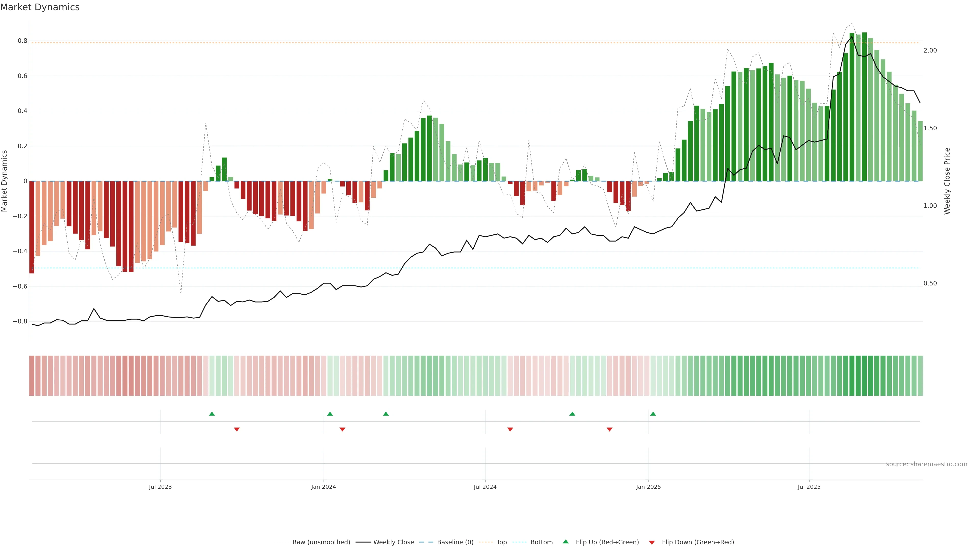Click the first red flip-down triangle marker
The height and width of the screenshot is (551, 980).
pos(237,429)
